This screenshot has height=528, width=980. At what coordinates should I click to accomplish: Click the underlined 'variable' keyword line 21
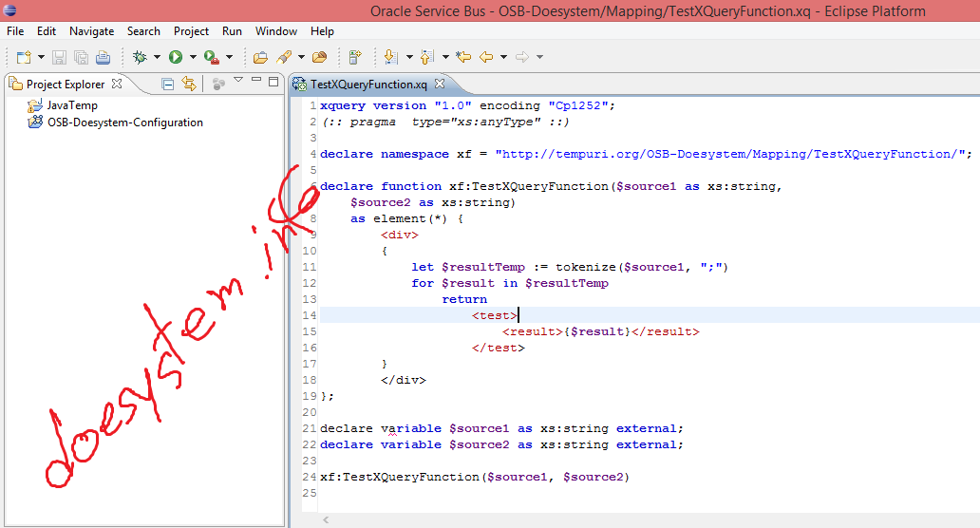tap(411, 429)
